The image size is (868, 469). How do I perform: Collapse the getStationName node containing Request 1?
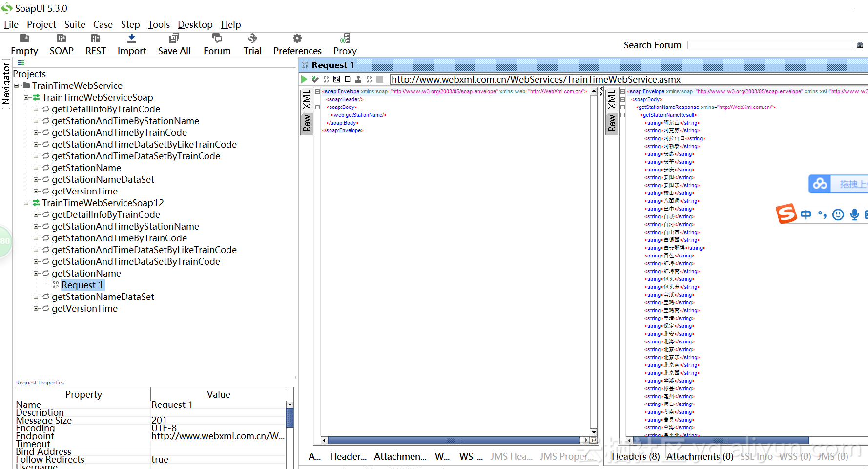pyautogui.click(x=36, y=273)
